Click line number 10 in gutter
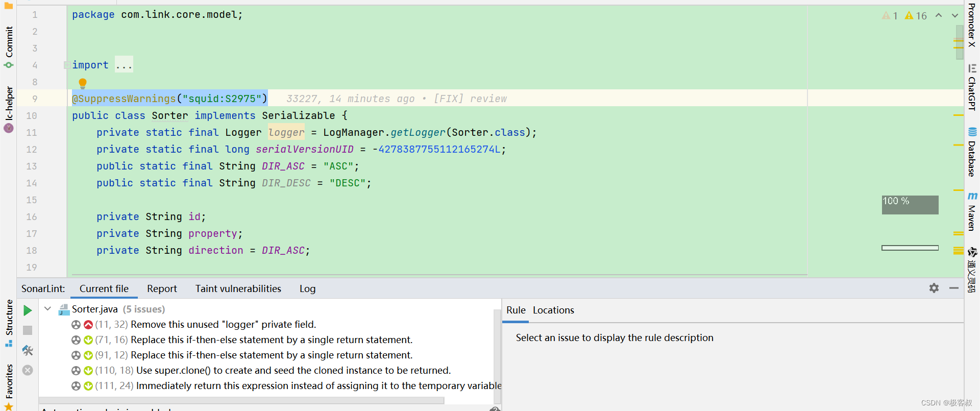 tap(32, 116)
